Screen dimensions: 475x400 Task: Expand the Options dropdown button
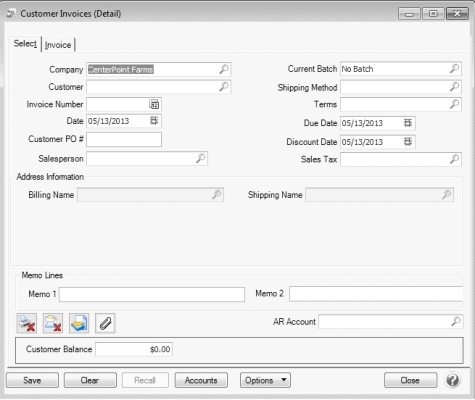[x=265, y=380]
